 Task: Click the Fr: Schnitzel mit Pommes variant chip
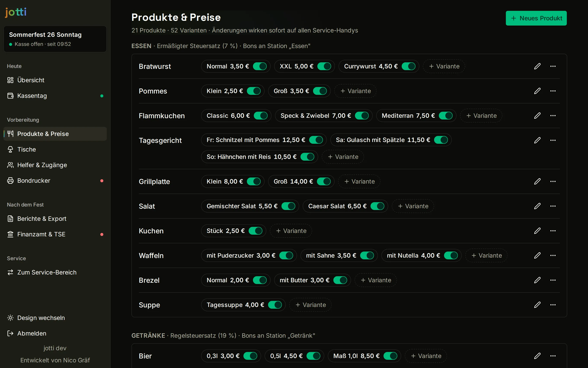264,140
